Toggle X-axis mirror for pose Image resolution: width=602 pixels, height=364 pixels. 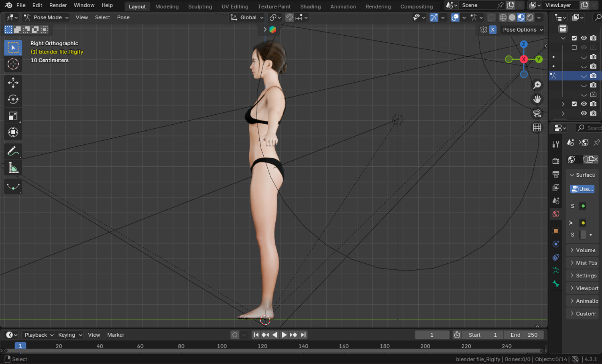point(493,30)
